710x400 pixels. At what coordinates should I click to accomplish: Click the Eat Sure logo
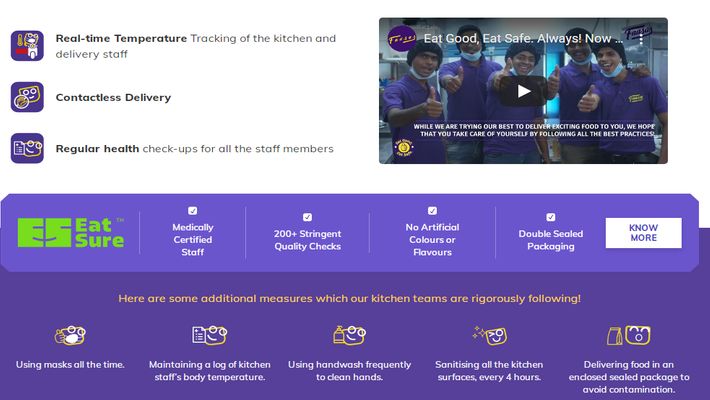pyautogui.click(x=71, y=233)
